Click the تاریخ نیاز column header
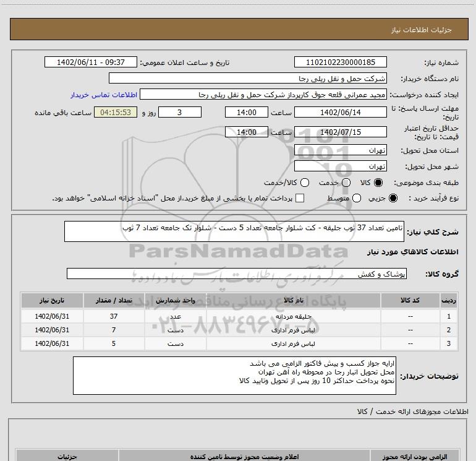Viewport: 476px width, 461px height. pos(52,300)
